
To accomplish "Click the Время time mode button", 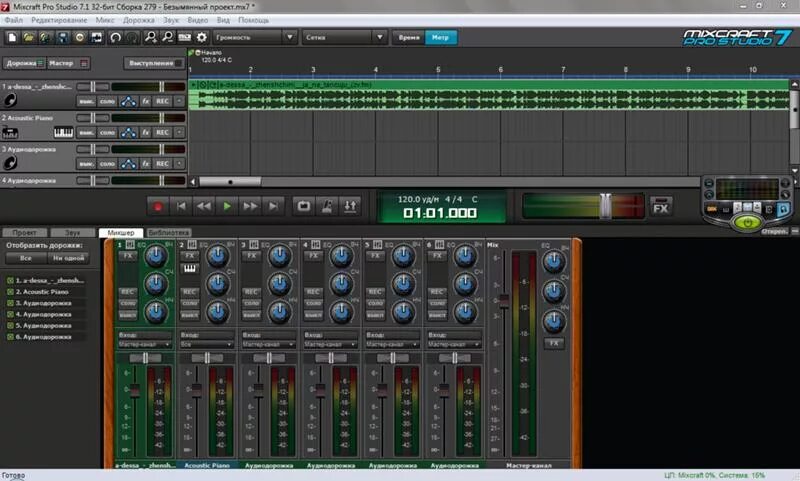I will point(409,37).
